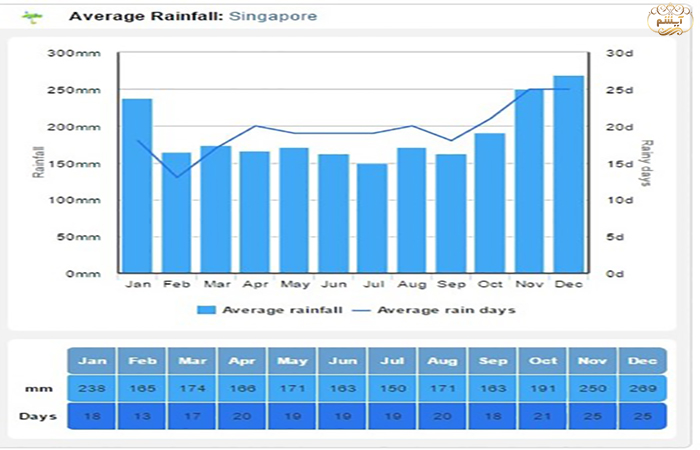The width and height of the screenshot is (700, 450).
Task: Select the Dec column header in table
Action: tap(642, 360)
